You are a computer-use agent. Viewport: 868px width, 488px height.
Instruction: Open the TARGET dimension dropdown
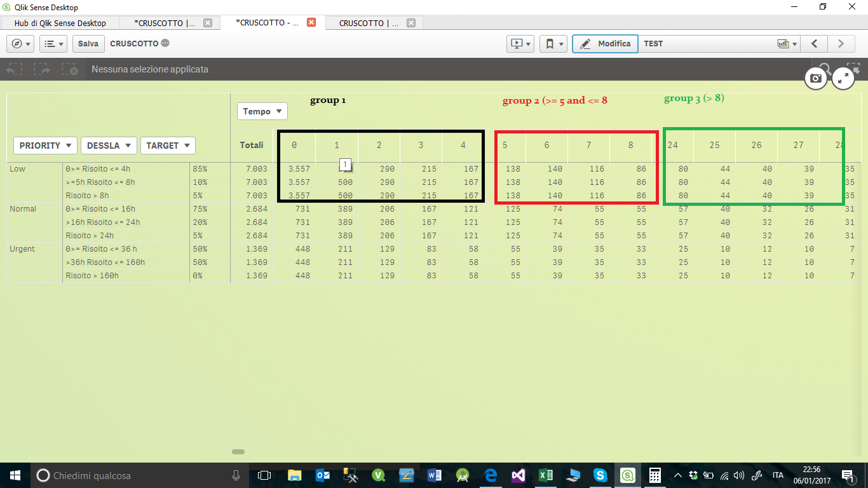(168, 146)
